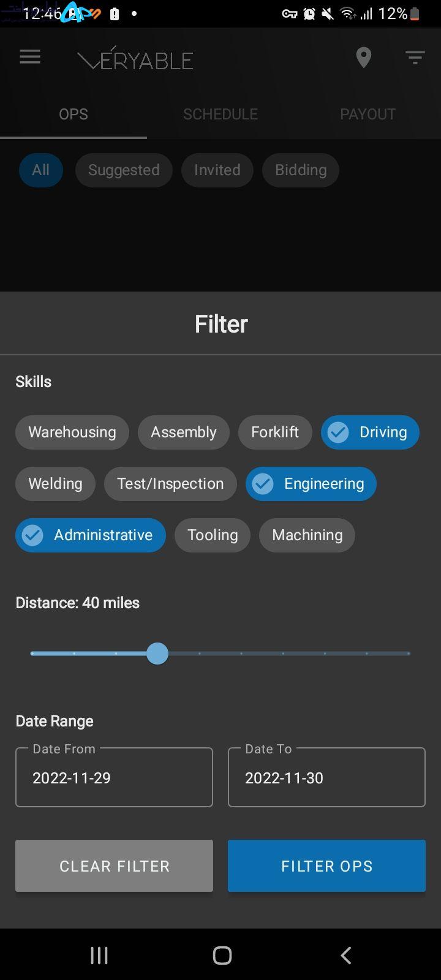Image resolution: width=441 pixels, height=980 pixels.
Task: Tap the Android back navigation arrow
Action: (x=346, y=955)
